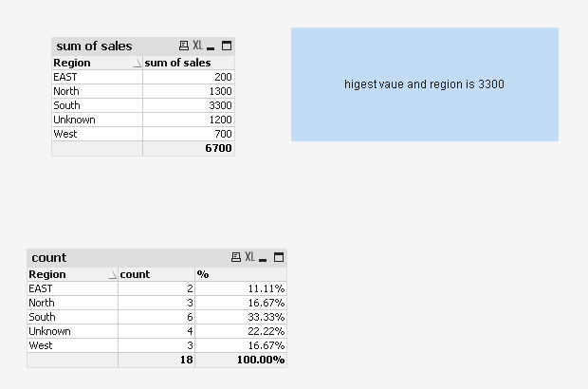Select Unknown region in the count table
This screenshot has width=588, height=389.
tap(49, 331)
